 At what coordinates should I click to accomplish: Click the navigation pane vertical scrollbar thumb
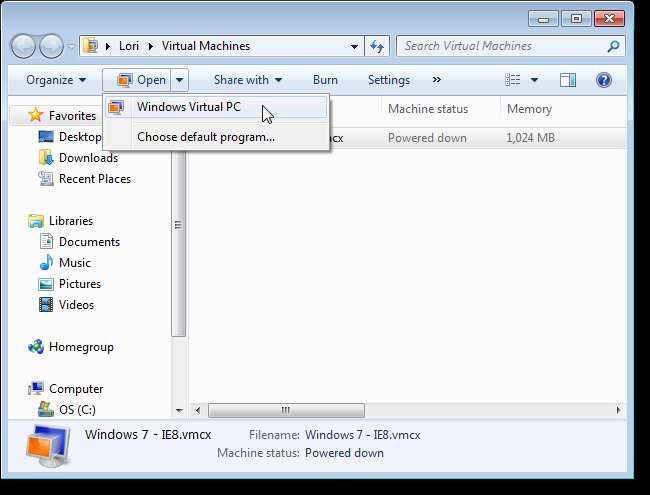coord(178,244)
